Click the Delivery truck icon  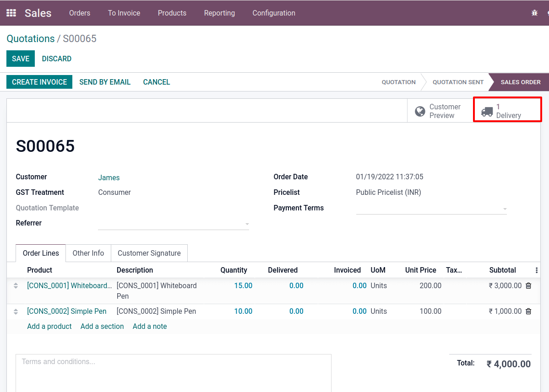(487, 112)
